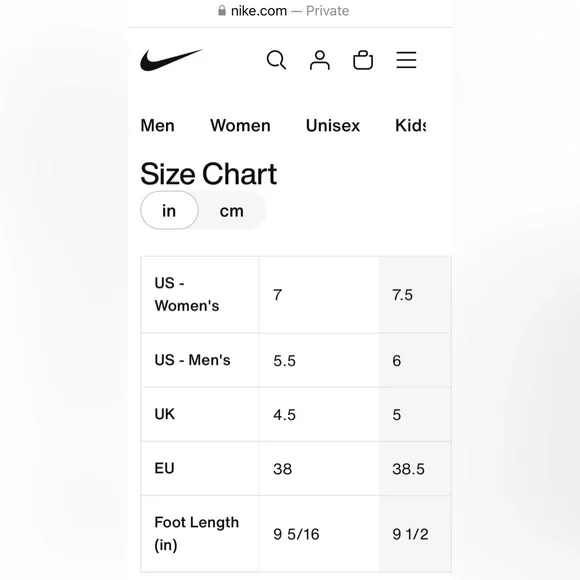The image size is (580, 580).
Task: Switch to the Men tab
Action: (x=158, y=125)
